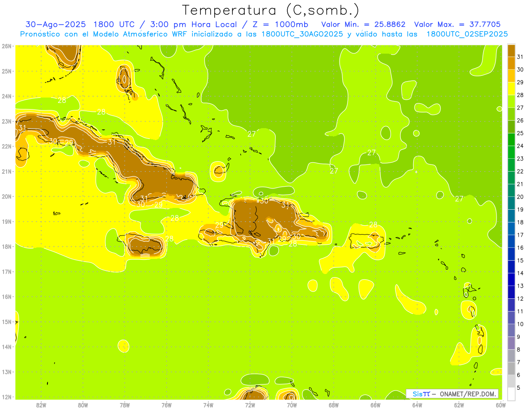
Task: Click legend value 12 on the color scale
Action: 520,298
